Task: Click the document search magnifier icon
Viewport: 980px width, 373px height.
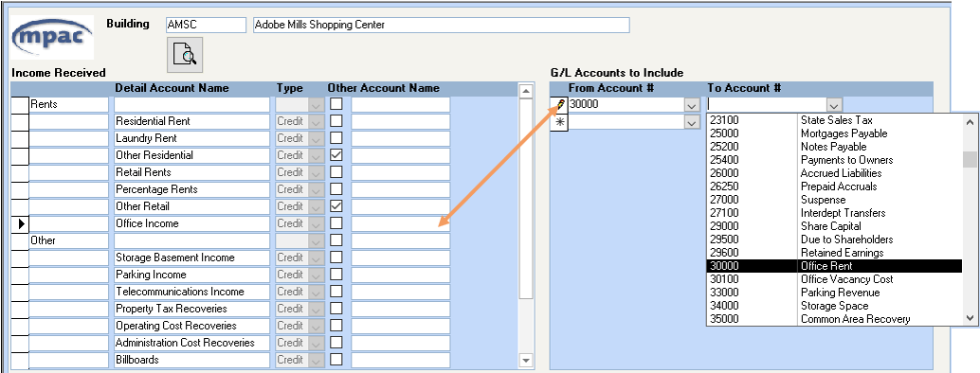Action: [185, 55]
